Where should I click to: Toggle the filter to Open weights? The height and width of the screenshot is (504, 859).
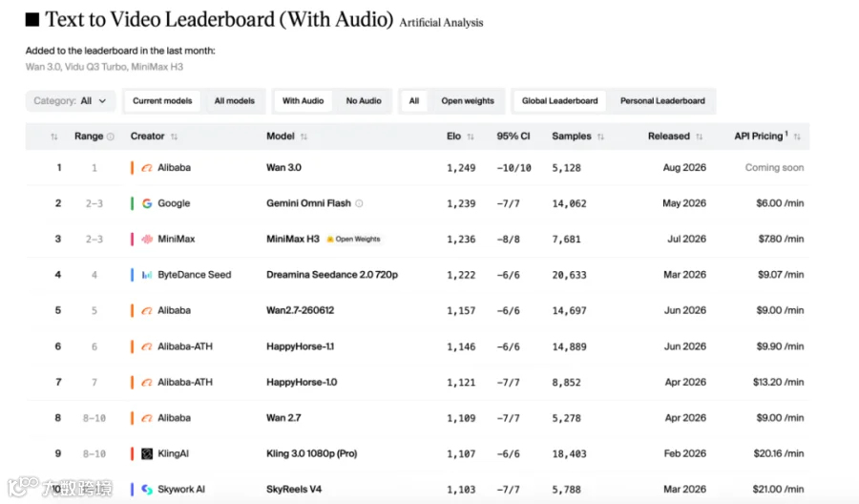468,101
